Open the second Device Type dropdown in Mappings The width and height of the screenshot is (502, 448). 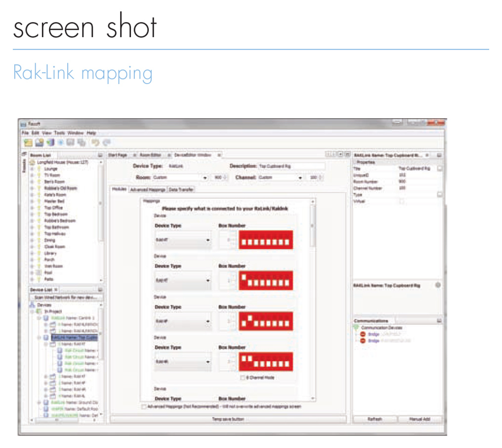(183, 280)
